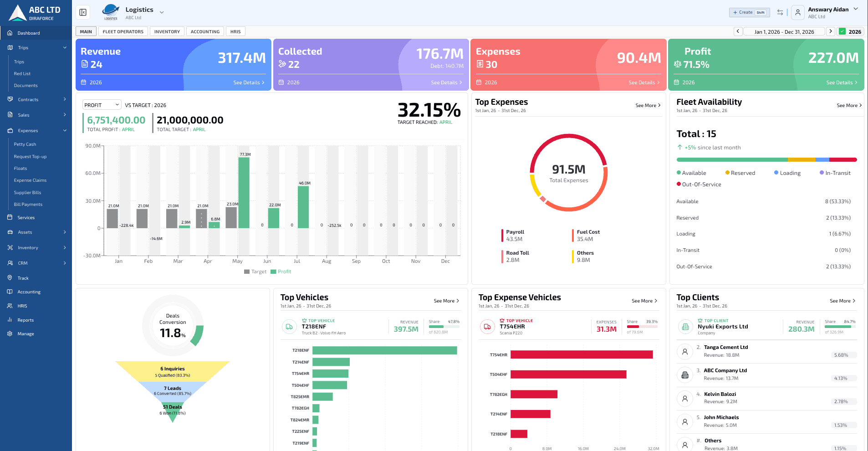Viewport: 868px width, 451px height.
Task: Toggle the 2026 year checkbox
Action: coord(842,31)
